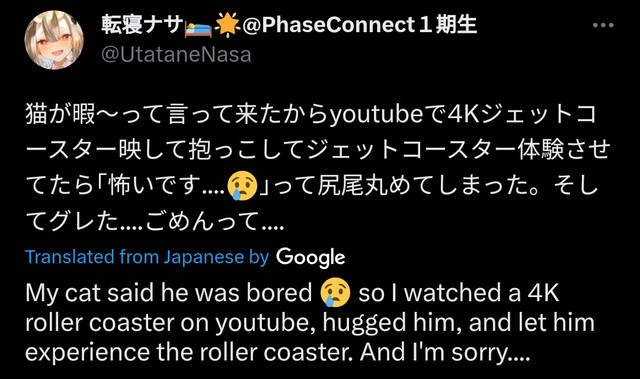
Task: Click the word "Translated" in blue
Action: tap(70, 257)
